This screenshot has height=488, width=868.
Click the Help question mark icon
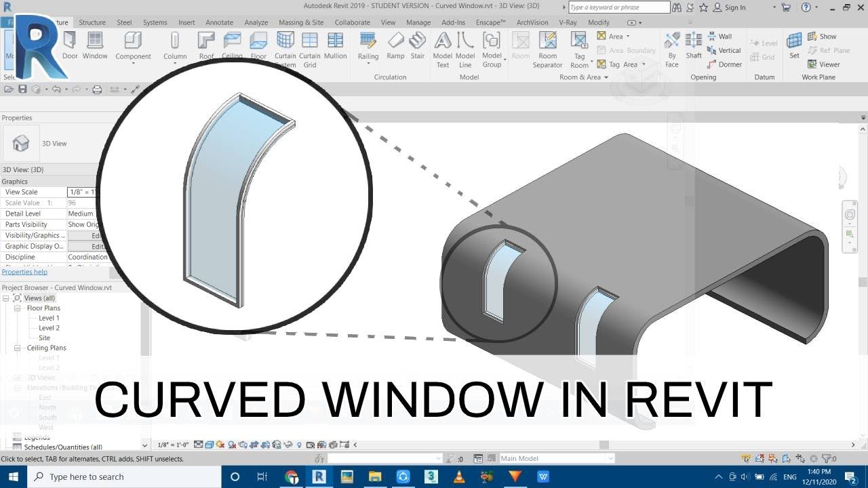coord(806,7)
